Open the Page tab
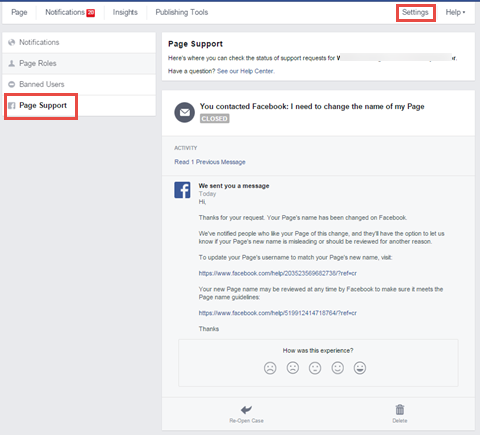Viewport: 480px width, 435px height. (x=19, y=12)
